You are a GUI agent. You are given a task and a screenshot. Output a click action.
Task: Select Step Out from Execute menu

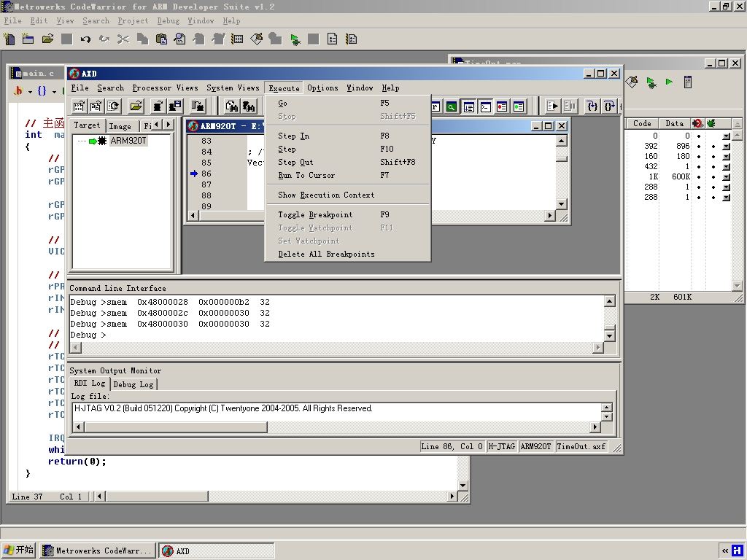point(348,163)
